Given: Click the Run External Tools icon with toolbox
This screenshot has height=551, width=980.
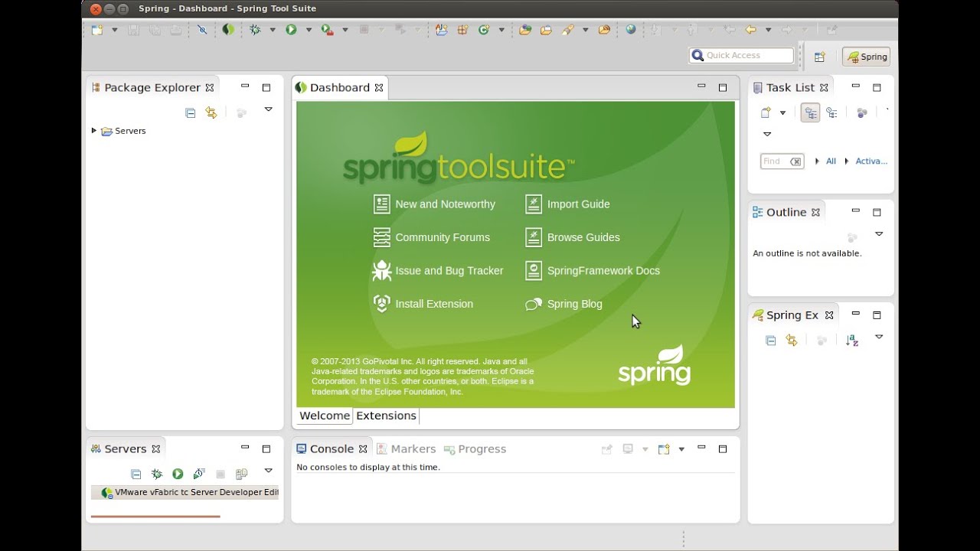Looking at the screenshot, I should [x=327, y=30].
